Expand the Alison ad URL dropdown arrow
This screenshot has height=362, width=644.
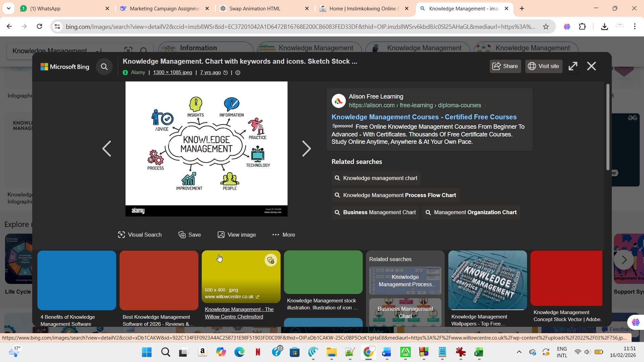[x=485, y=106]
